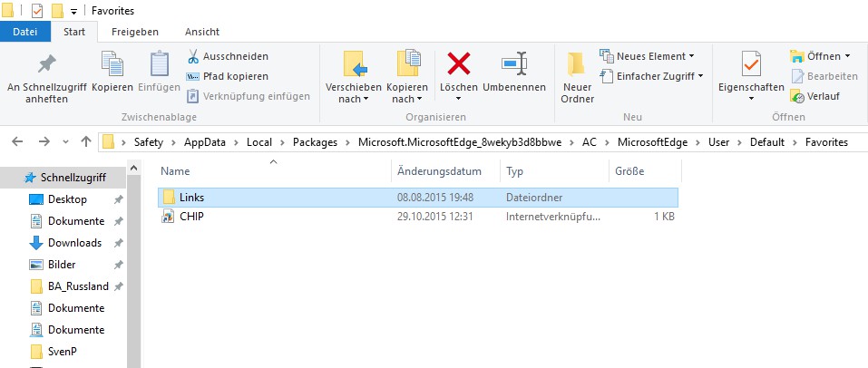Switch to the Ansicht ribbon tab
Screen dimensions: 868x368
coord(201,32)
